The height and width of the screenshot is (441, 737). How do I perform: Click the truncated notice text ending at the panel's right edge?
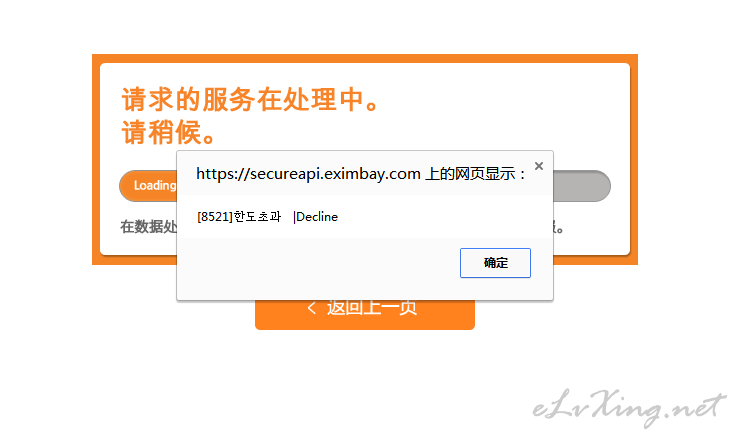558,228
